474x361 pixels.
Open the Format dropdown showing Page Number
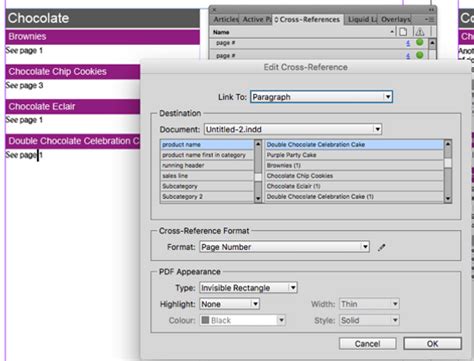[284, 247]
